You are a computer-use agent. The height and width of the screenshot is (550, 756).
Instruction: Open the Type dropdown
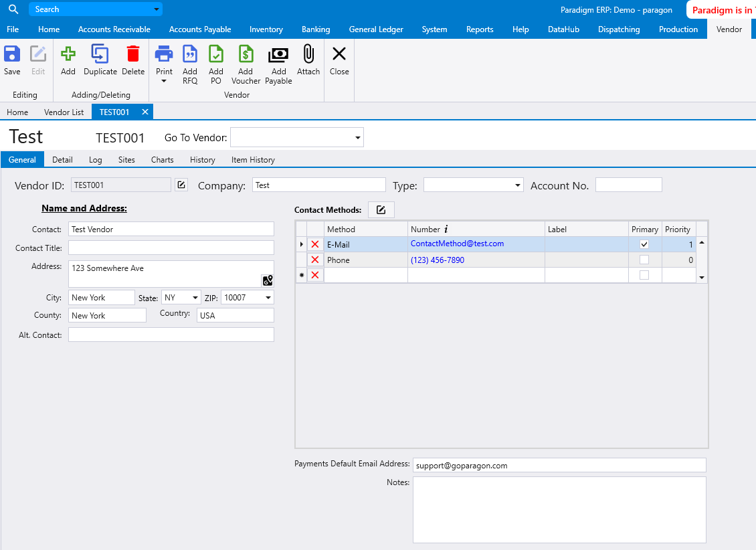tap(517, 185)
